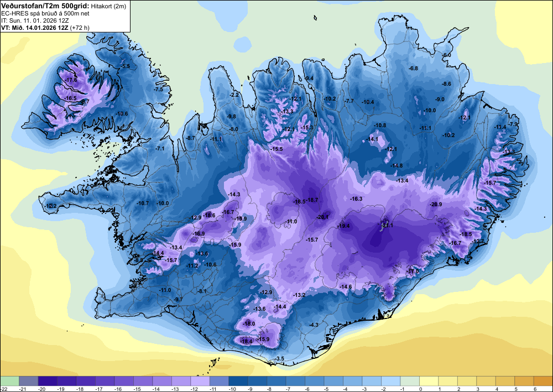Click the -10.8 temperature value
This screenshot has height=392, width=553.
[380, 125]
